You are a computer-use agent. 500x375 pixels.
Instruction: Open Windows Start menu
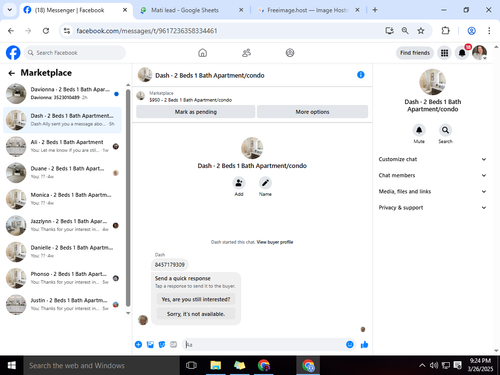12,365
